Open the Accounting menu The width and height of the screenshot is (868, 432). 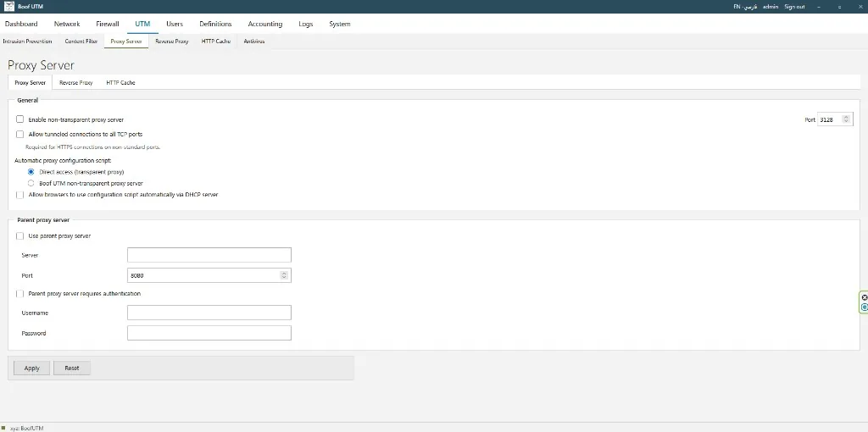[x=265, y=24]
